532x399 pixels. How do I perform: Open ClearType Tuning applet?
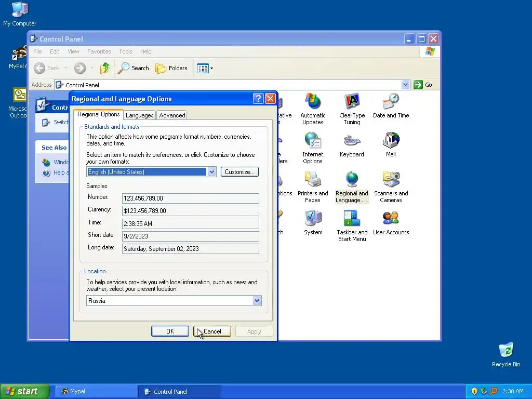tap(352, 109)
